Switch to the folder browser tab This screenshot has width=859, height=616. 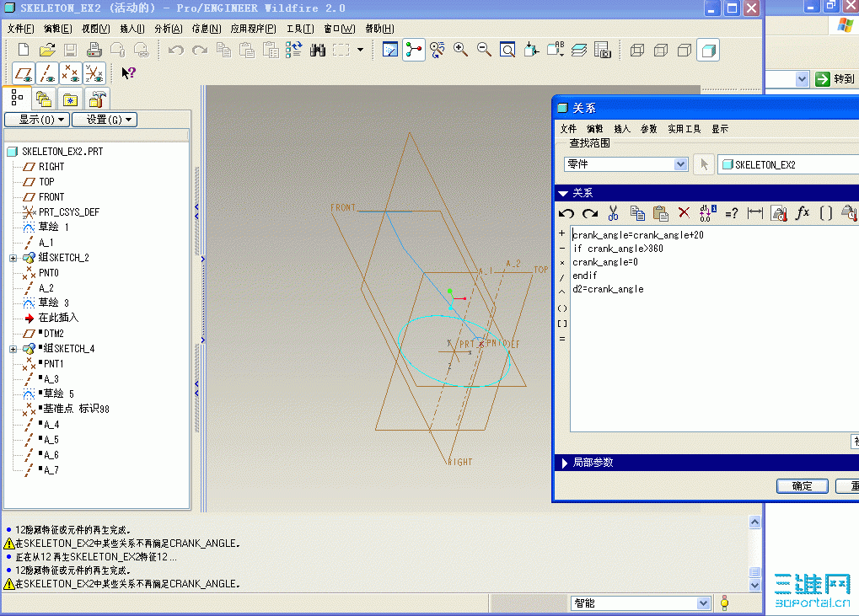pyautogui.click(x=43, y=99)
